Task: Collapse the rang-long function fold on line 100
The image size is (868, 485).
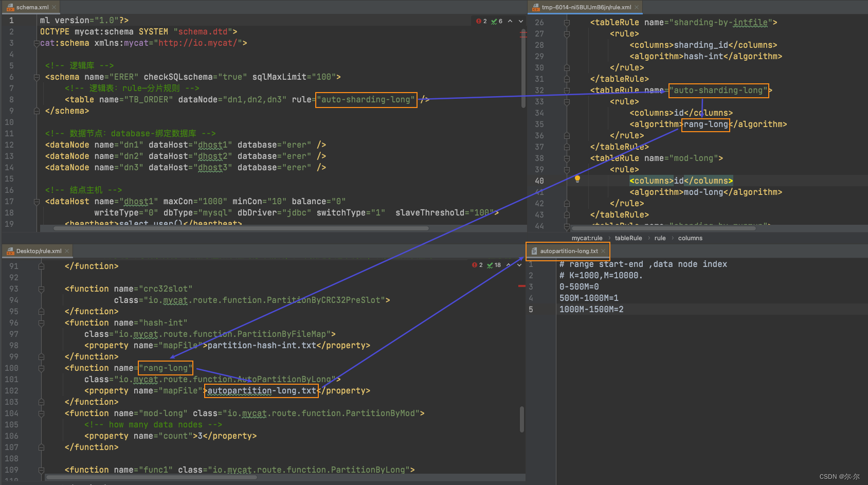Action: click(x=41, y=368)
